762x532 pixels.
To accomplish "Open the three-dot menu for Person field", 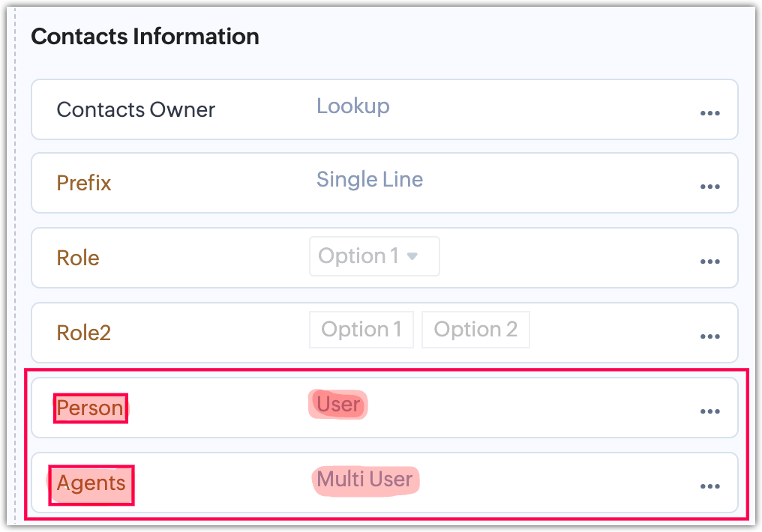I will pos(709,411).
